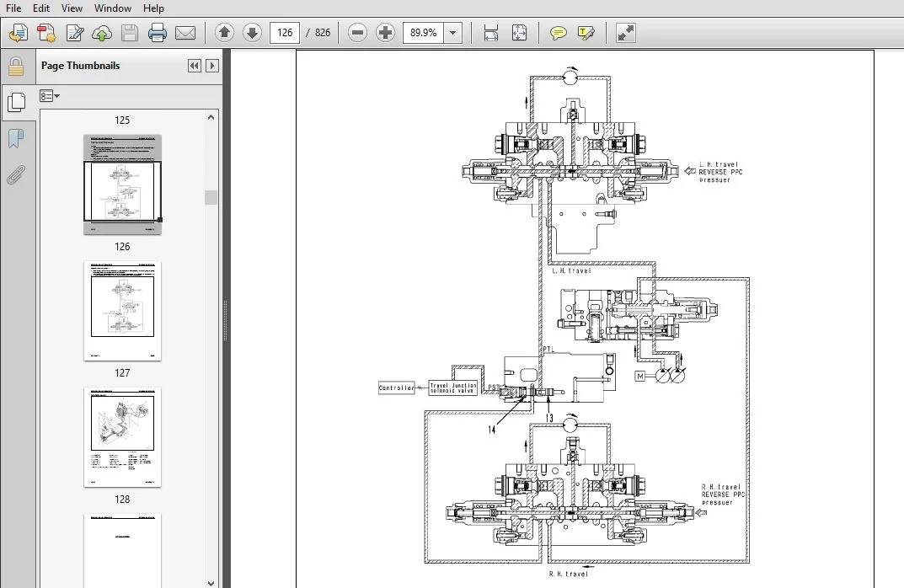Click the '/ 826' total pages text

[318, 33]
